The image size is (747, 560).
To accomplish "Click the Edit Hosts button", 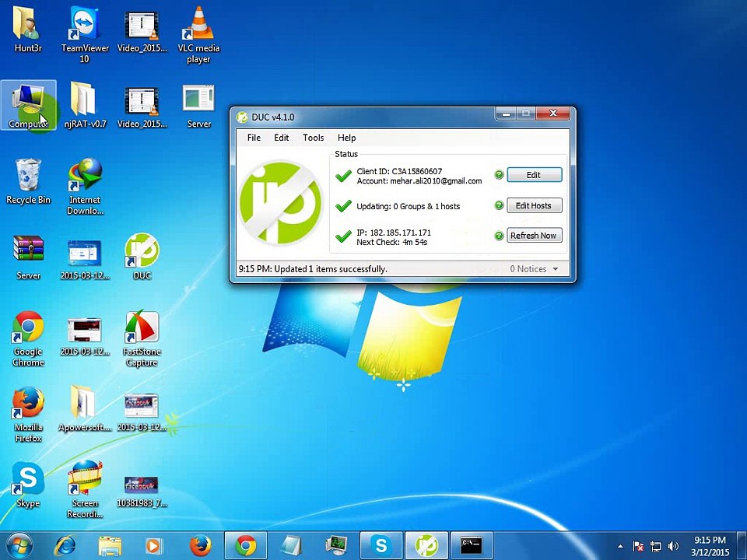I will point(534,205).
